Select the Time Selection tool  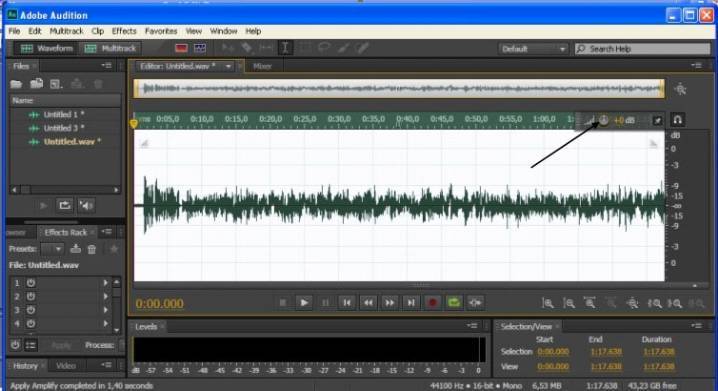[x=285, y=48]
